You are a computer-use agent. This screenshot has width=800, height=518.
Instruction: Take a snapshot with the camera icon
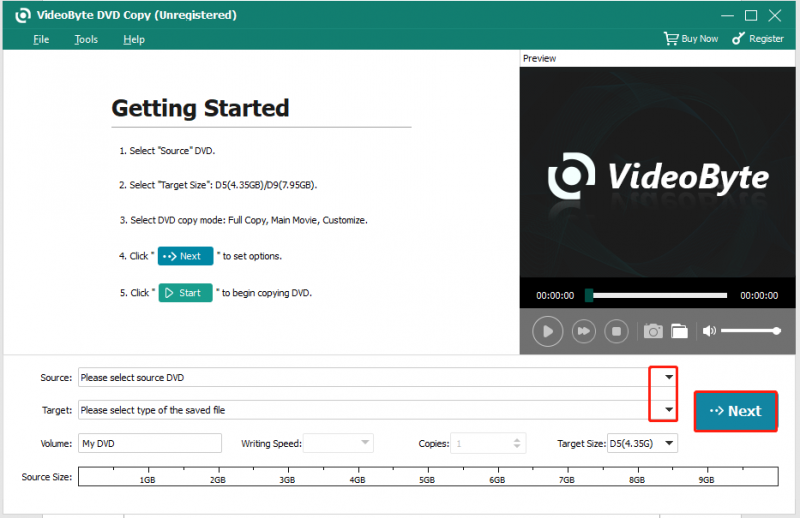click(653, 331)
